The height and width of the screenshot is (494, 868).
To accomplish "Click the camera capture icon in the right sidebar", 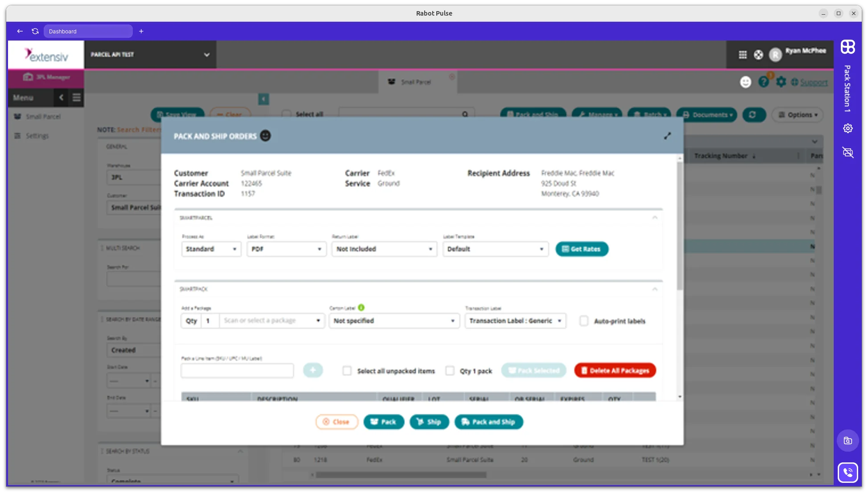I will coord(847,440).
